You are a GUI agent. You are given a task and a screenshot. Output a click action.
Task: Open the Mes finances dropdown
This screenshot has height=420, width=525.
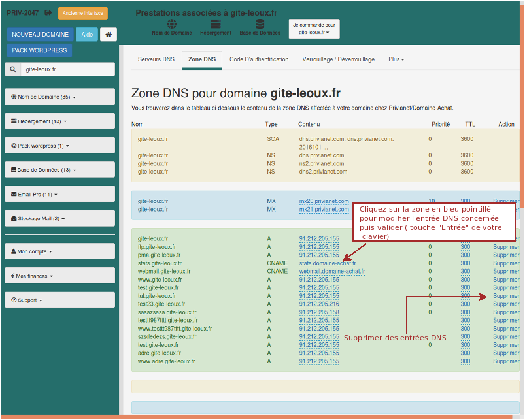59,276
